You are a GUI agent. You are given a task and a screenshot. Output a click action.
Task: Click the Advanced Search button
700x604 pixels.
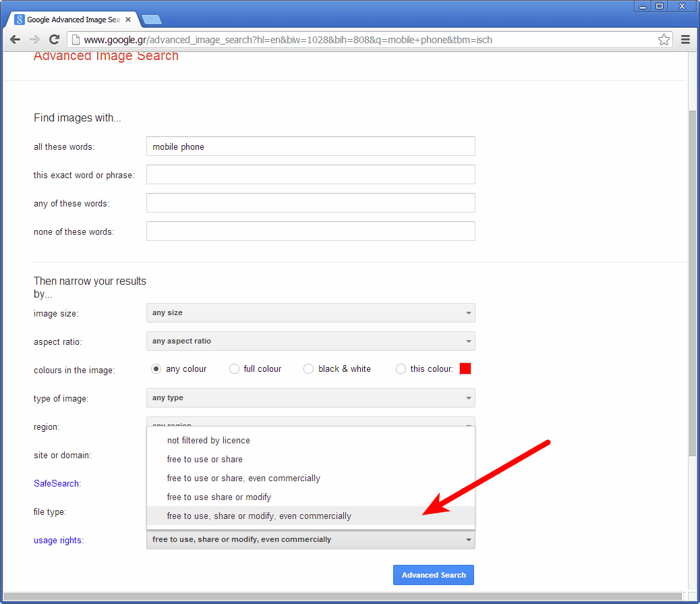tap(434, 575)
